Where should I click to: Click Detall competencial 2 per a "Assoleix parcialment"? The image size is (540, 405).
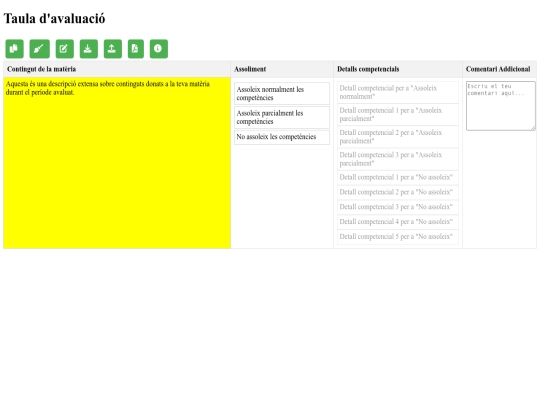pos(398,137)
